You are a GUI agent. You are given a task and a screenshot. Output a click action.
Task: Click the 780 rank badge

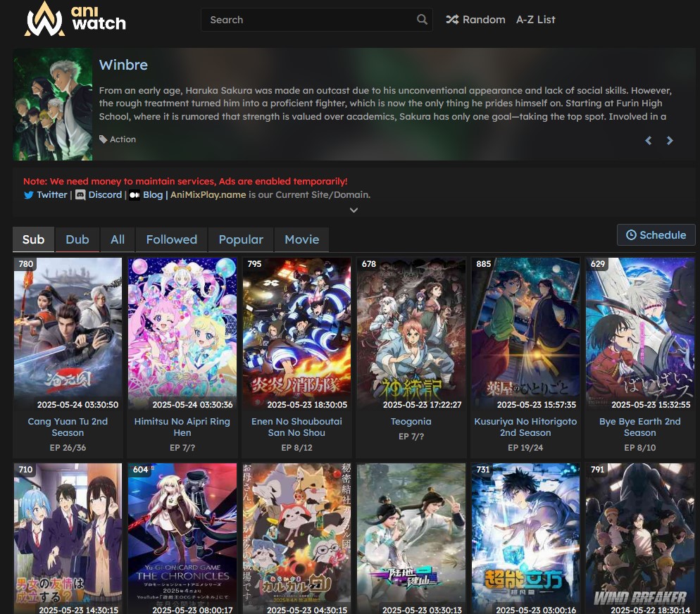point(25,264)
